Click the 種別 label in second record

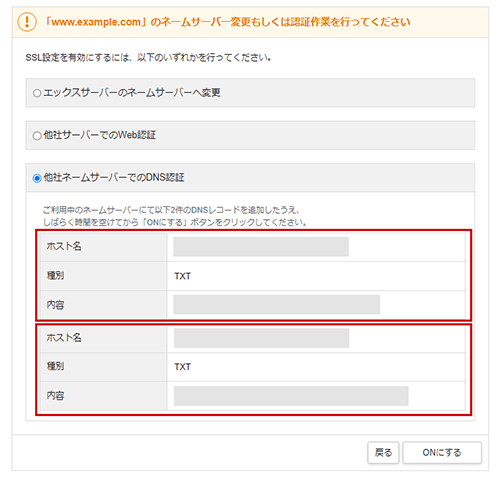pyautogui.click(x=55, y=366)
